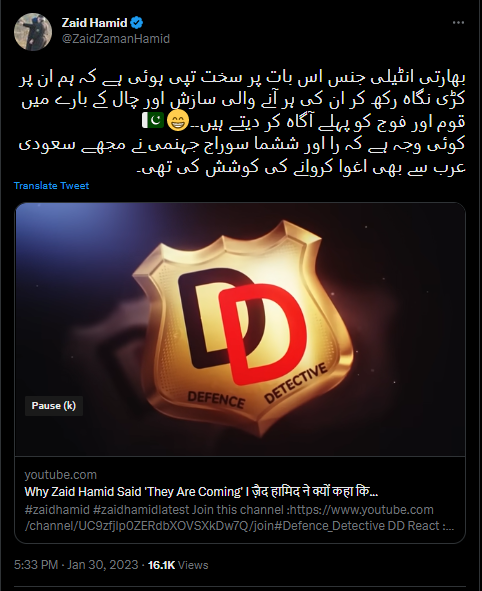The image size is (482, 591).
Task: Open the three-dot more options menu
Action: (x=458, y=23)
